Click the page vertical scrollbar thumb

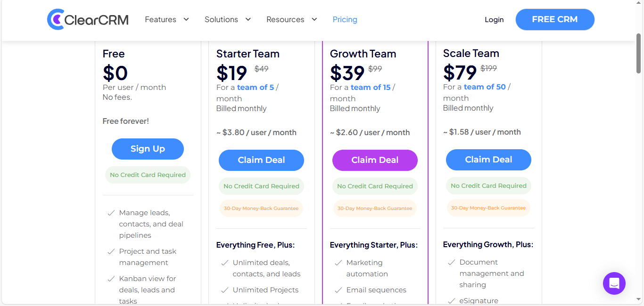639,53
